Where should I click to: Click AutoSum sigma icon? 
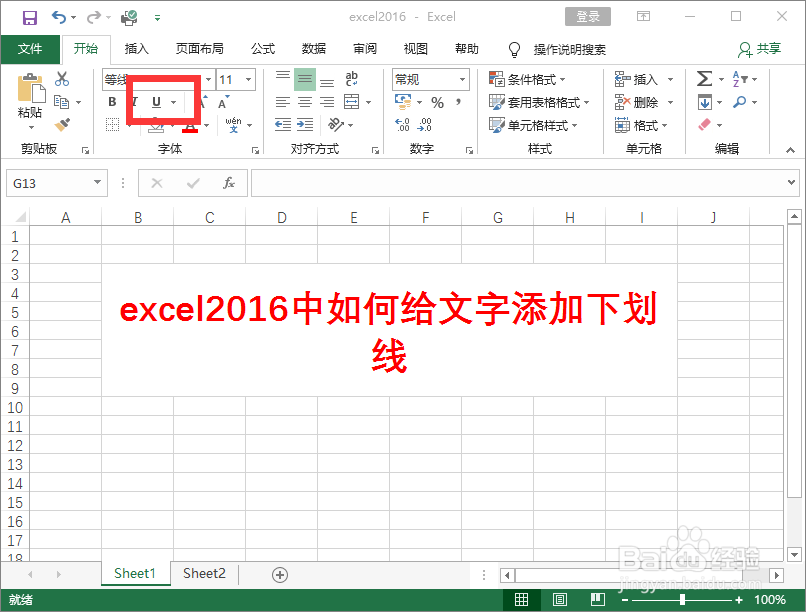tap(704, 79)
